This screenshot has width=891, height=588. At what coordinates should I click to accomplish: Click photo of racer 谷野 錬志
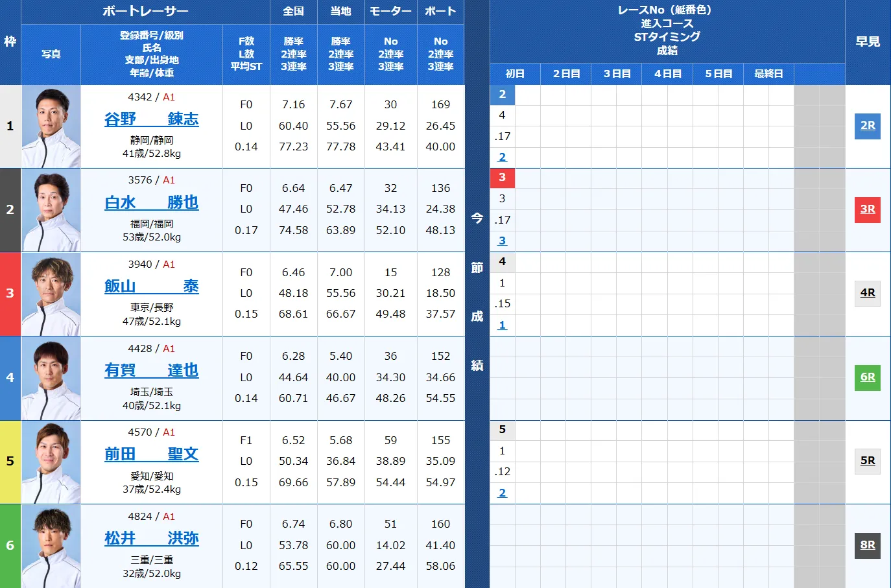point(51,126)
